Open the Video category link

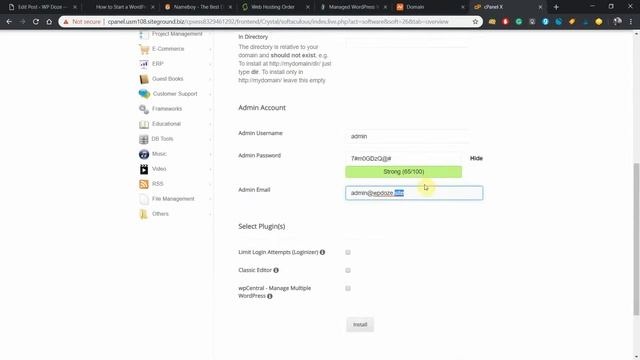pyautogui.click(x=159, y=169)
